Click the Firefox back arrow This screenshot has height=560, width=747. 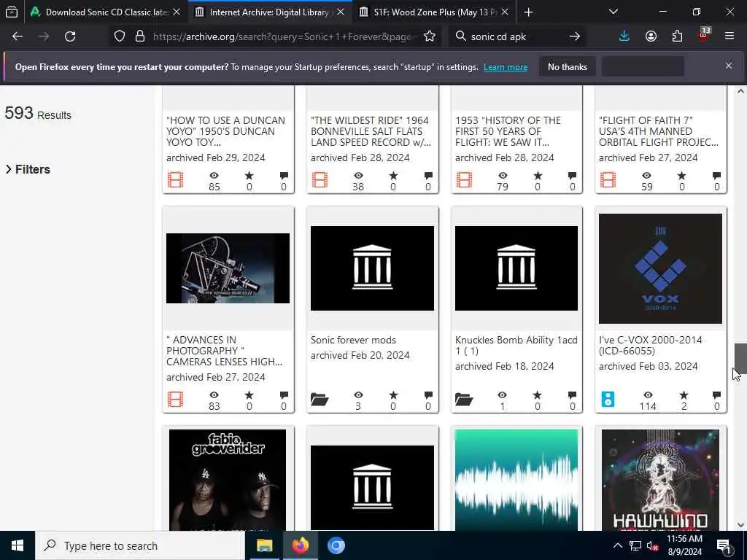pyautogui.click(x=18, y=36)
